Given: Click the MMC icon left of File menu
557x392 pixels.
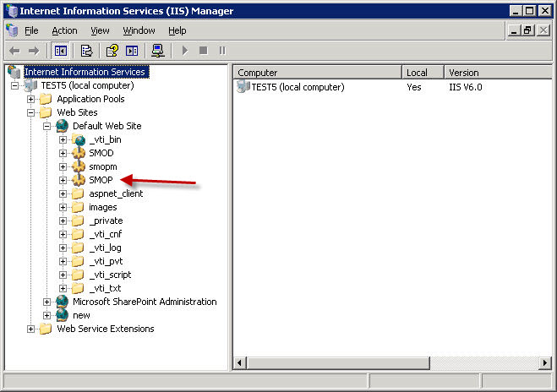Looking at the screenshot, I should 12,30.
